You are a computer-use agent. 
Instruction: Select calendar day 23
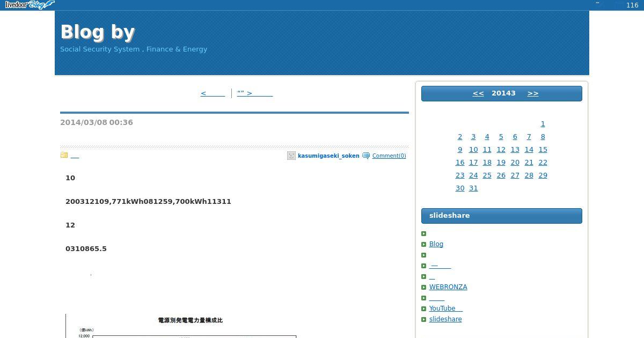coord(460,175)
